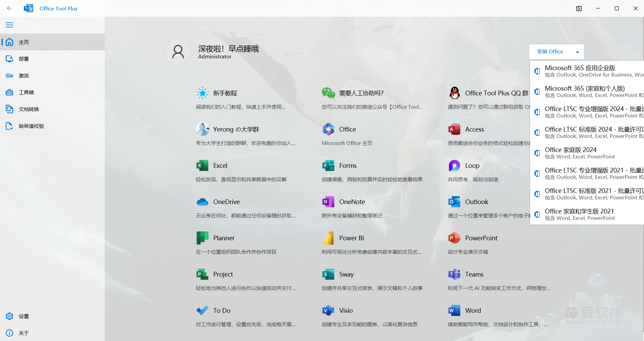
Task: Choose Microsoft 365 (家庭和个人版) option
Action: [587, 91]
